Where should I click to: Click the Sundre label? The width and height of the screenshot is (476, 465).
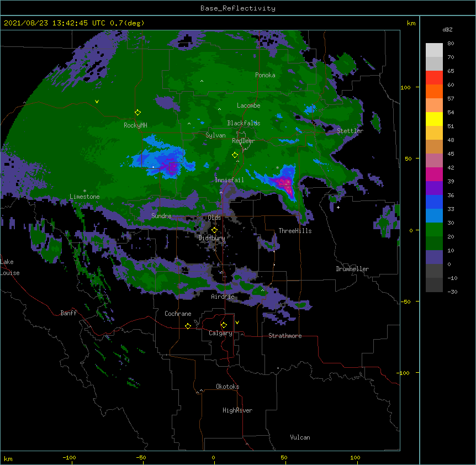point(161,216)
